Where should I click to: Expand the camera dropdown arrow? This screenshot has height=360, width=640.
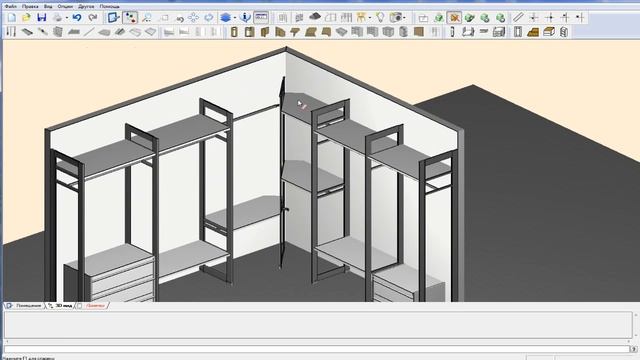pyautogui.click(x=404, y=18)
